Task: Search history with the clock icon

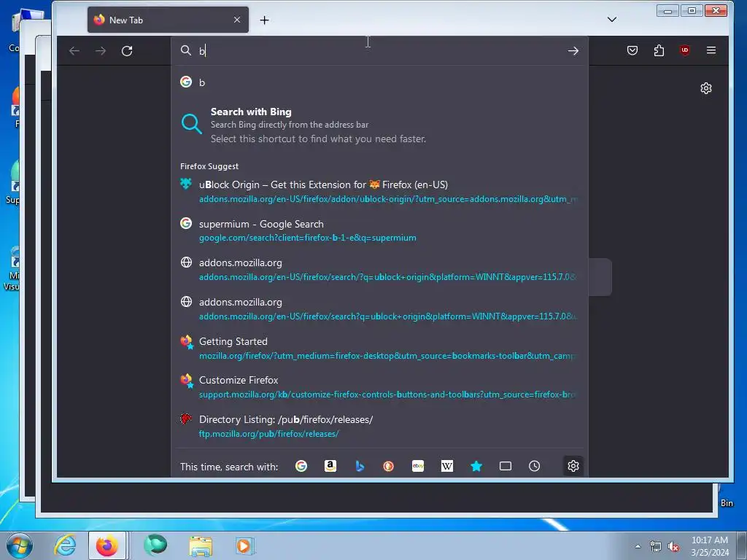Action: (535, 466)
